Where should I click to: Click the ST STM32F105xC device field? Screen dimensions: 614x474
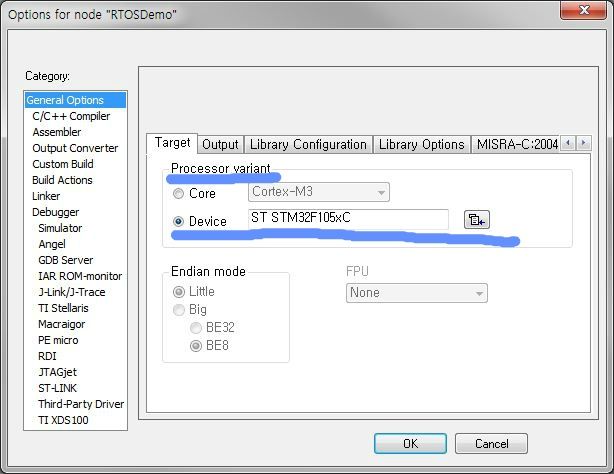coord(348,219)
